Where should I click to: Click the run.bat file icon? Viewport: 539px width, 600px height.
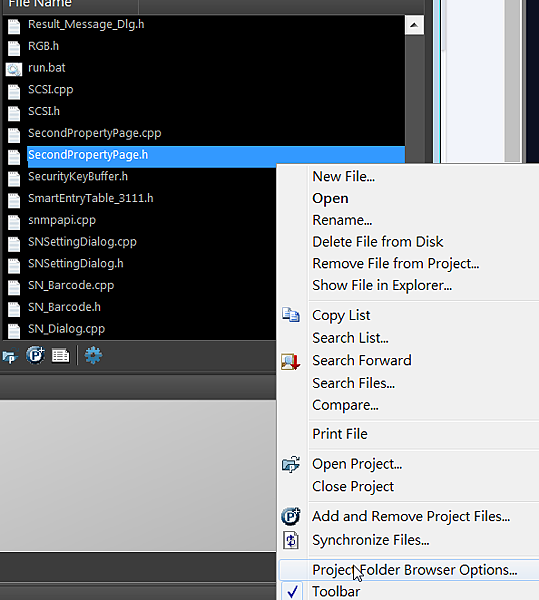coord(14,69)
